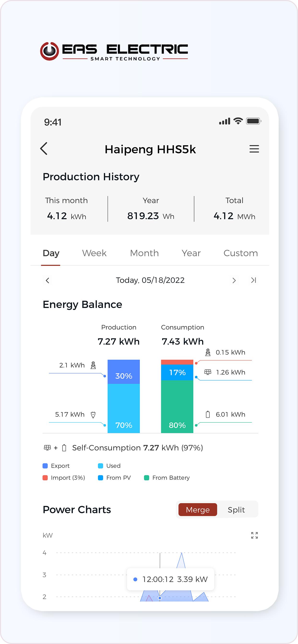Switch to the Custom tab
Viewport: 298px width, 644px height.
(240, 253)
